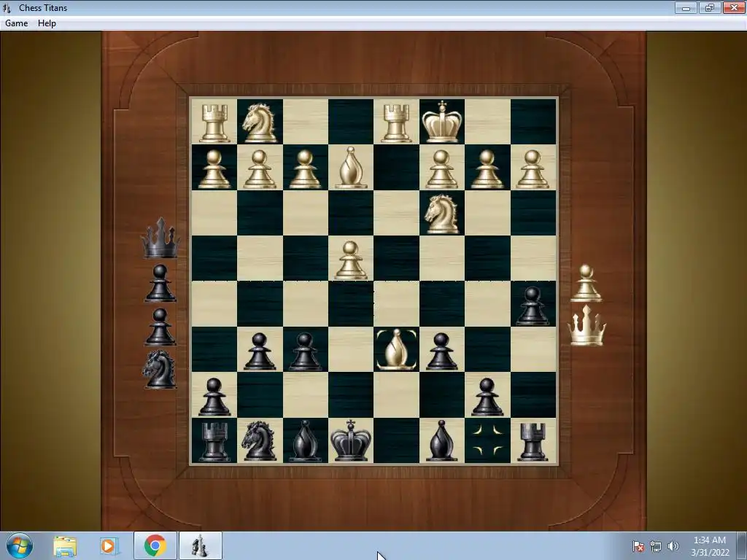Screen dimensions: 747x560
Task: Select the lone black pawn on the right edge
Action: click(533, 306)
